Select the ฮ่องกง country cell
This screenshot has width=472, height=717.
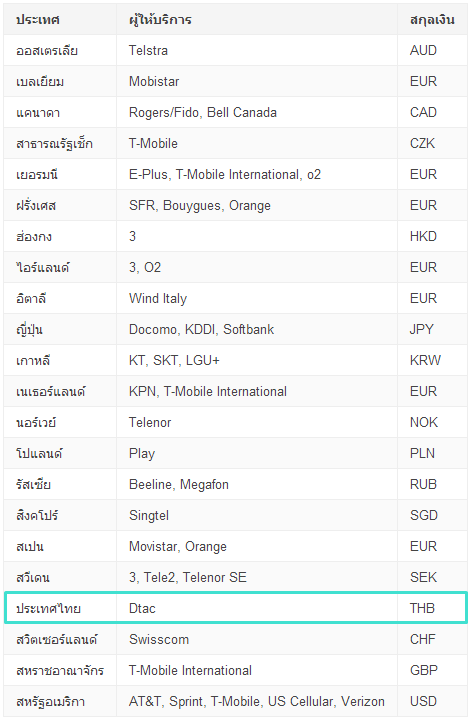(60, 236)
